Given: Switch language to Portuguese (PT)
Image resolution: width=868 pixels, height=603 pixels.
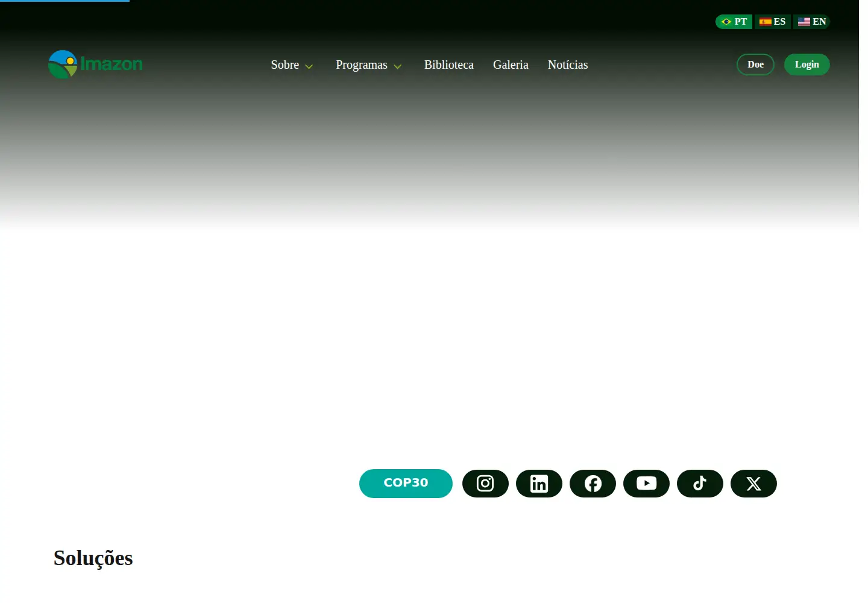Looking at the screenshot, I should pos(734,22).
